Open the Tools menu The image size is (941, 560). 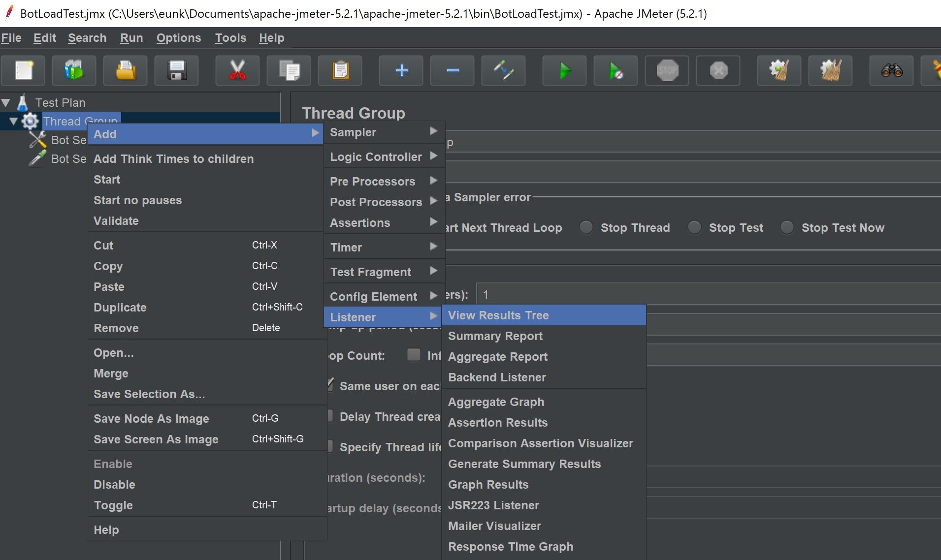230,38
